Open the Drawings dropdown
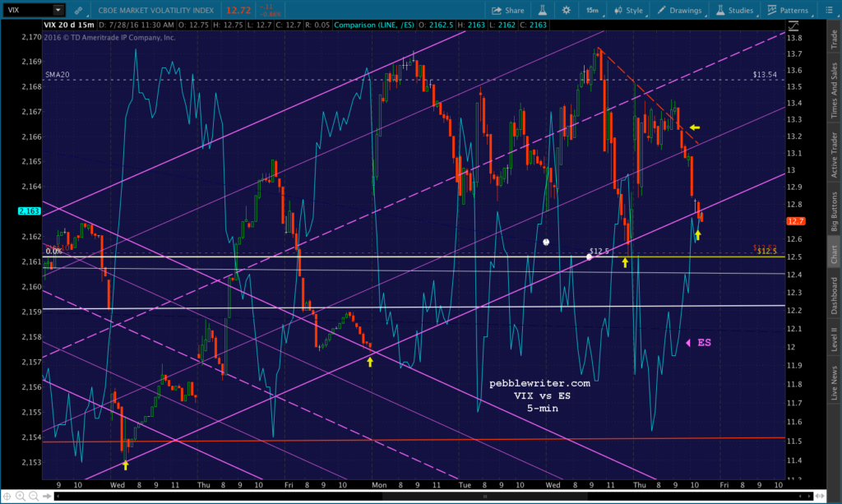 tap(680, 10)
